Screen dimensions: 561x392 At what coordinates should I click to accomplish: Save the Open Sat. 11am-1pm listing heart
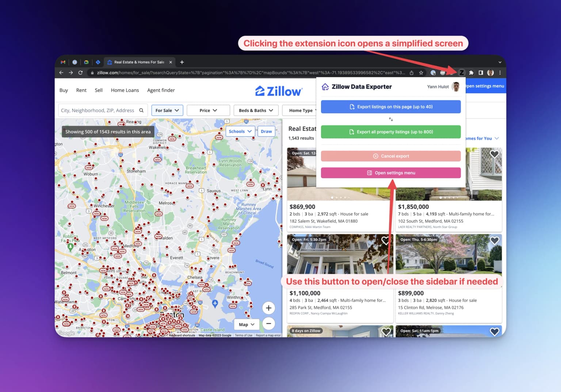[x=495, y=332]
